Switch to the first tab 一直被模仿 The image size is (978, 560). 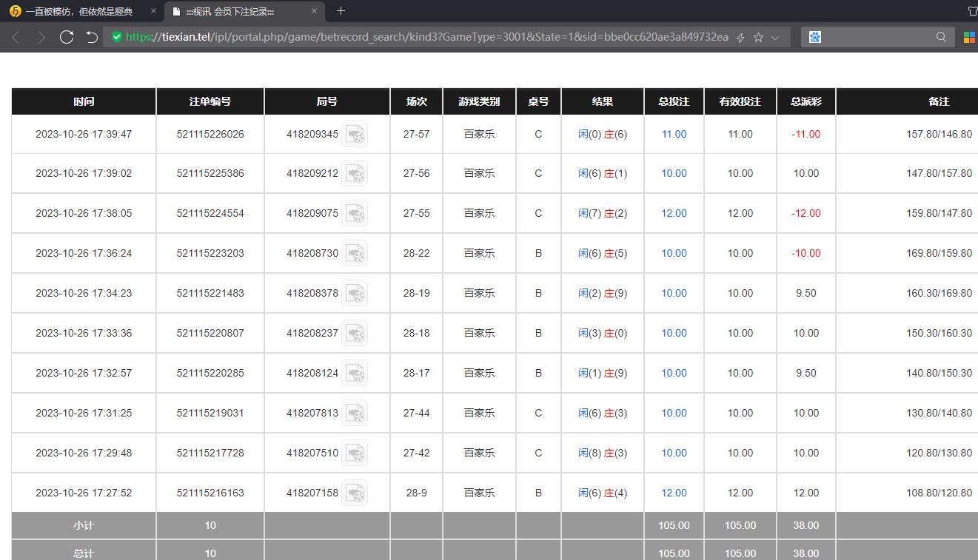[78, 11]
